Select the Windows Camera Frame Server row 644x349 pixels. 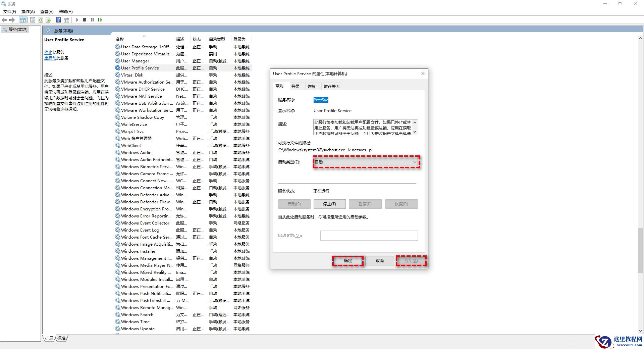tap(183, 174)
